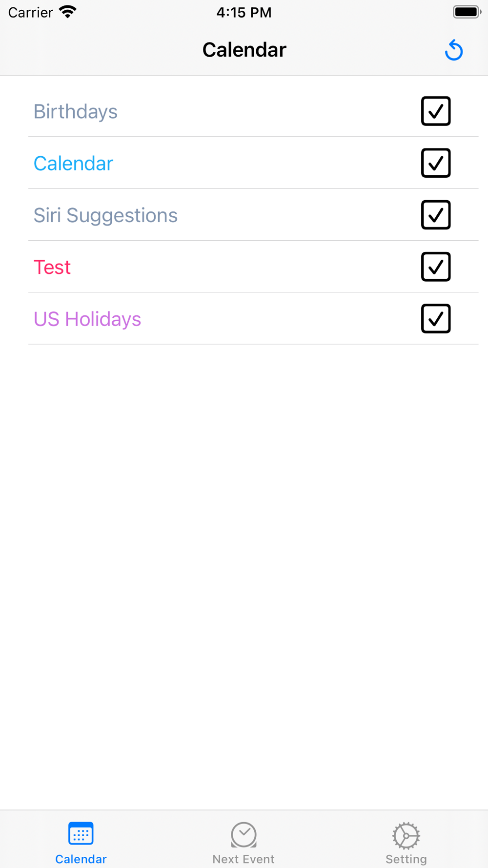Image resolution: width=488 pixels, height=868 pixels.
Task: Click the clock icon above Next Event
Action: 244,835
